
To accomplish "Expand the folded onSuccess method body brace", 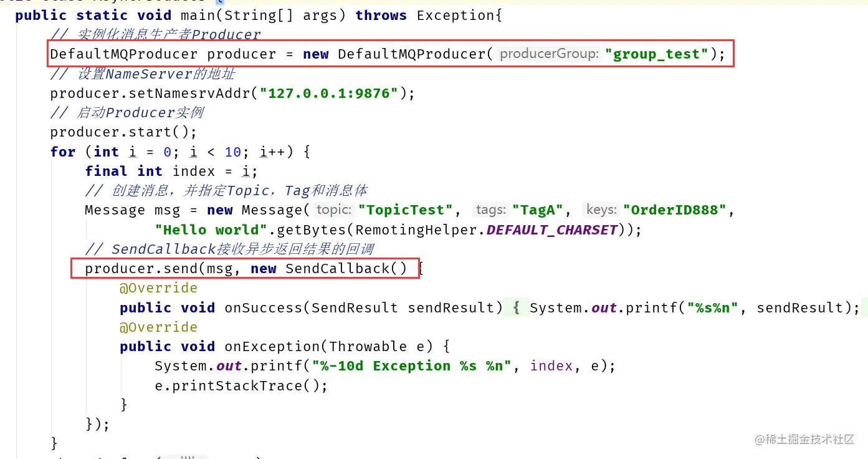I will [x=517, y=307].
